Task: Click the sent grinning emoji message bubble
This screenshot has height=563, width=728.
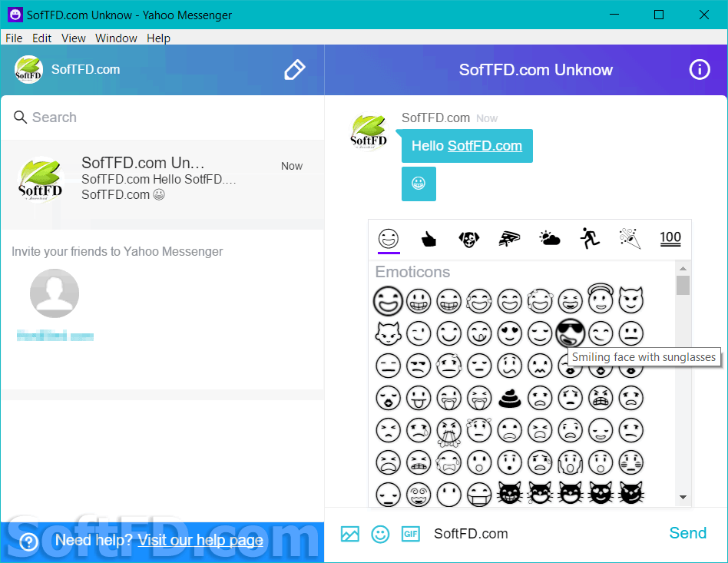Action: 419,184
